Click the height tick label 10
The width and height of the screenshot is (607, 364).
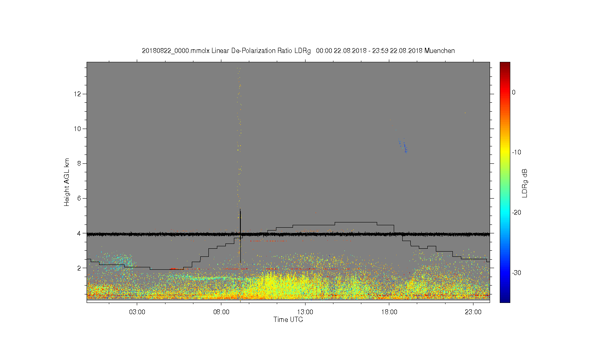(x=78, y=129)
